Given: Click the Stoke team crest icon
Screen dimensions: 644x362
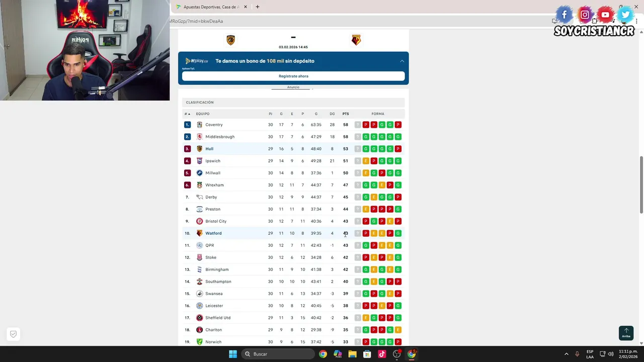Looking at the screenshot, I should 200,257.
